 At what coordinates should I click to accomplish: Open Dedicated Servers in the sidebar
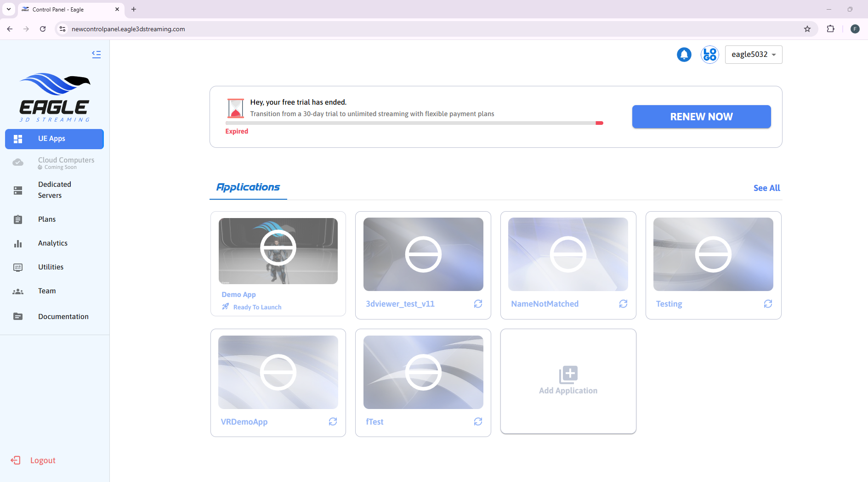[54, 190]
